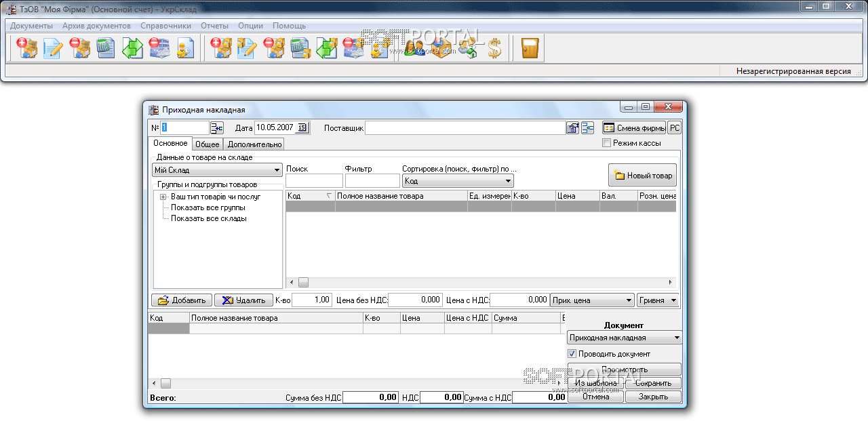Open the Опции menu
868x421 pixels.
tap(251, 26)
